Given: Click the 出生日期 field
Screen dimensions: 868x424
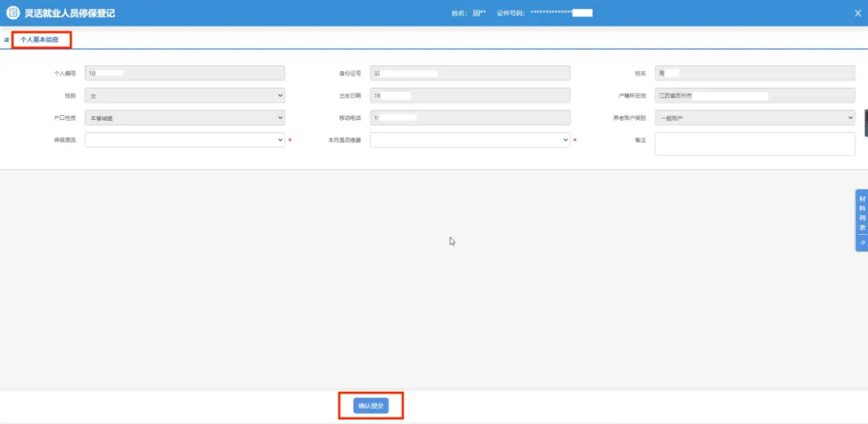Looking at the screenshot, I should coord(469,96).
